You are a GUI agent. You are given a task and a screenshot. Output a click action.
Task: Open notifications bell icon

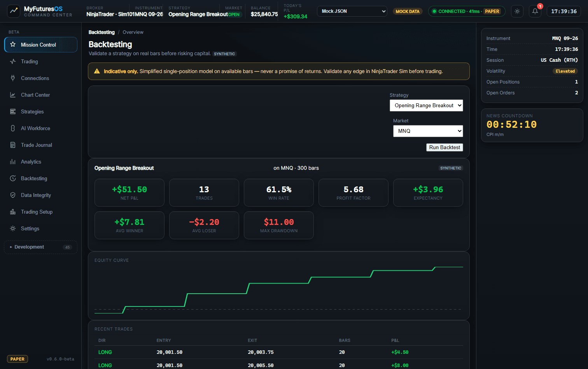[x=535, y=11]
